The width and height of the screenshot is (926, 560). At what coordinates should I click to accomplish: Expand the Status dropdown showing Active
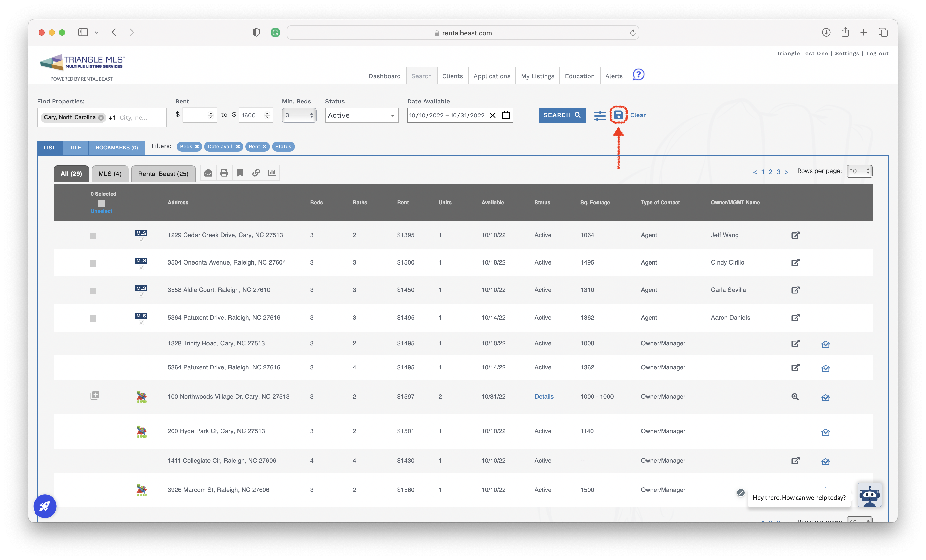coord(362,115)
